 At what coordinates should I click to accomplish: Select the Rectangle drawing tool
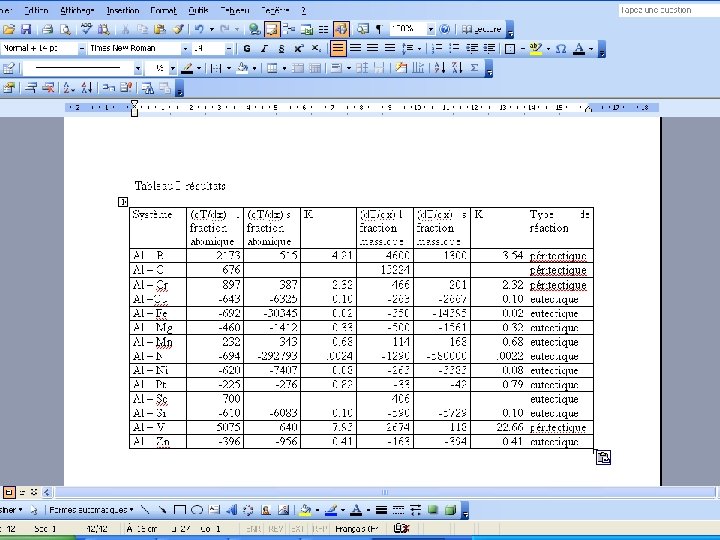coord(180,510)
